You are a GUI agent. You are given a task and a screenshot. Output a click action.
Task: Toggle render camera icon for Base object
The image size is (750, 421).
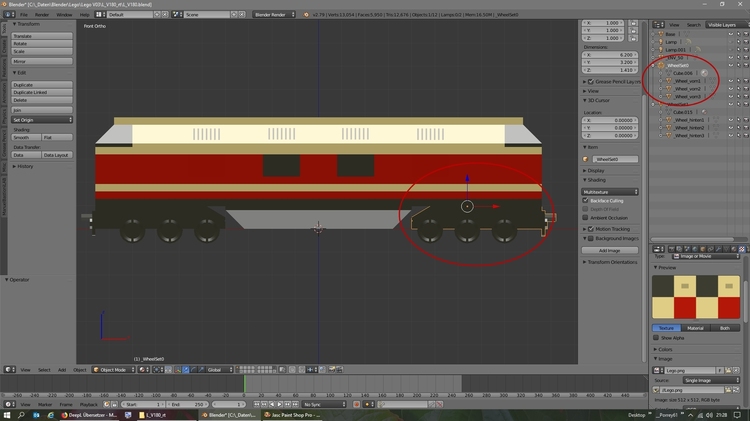point(746,34)
